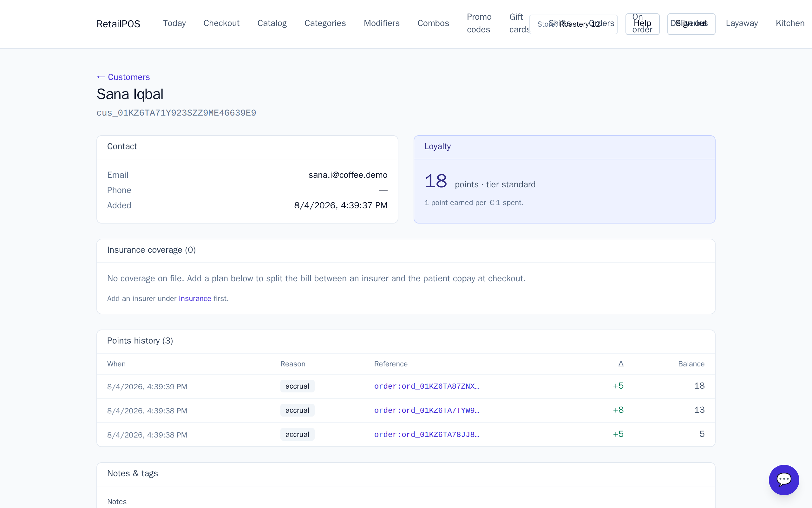This screenshot has width=812, height=508.
Task: Click the Reason column header
Action: tap(292, 364)
